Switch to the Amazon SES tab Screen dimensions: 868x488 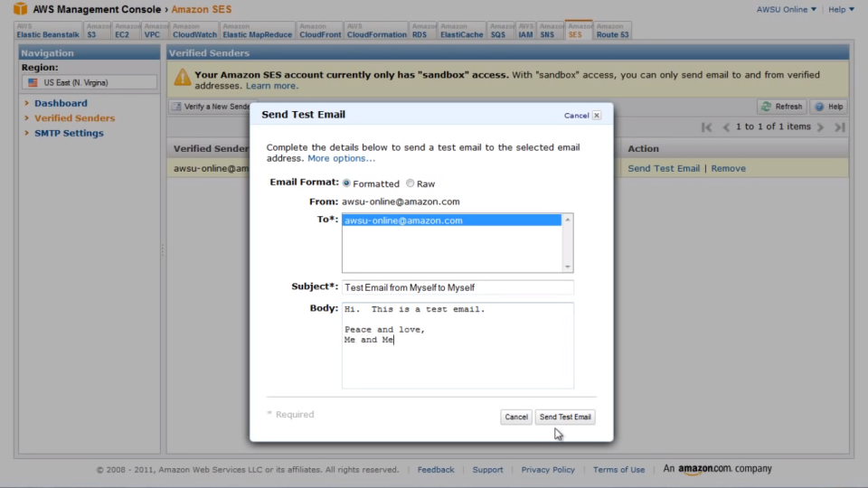[x=579, y=31]
